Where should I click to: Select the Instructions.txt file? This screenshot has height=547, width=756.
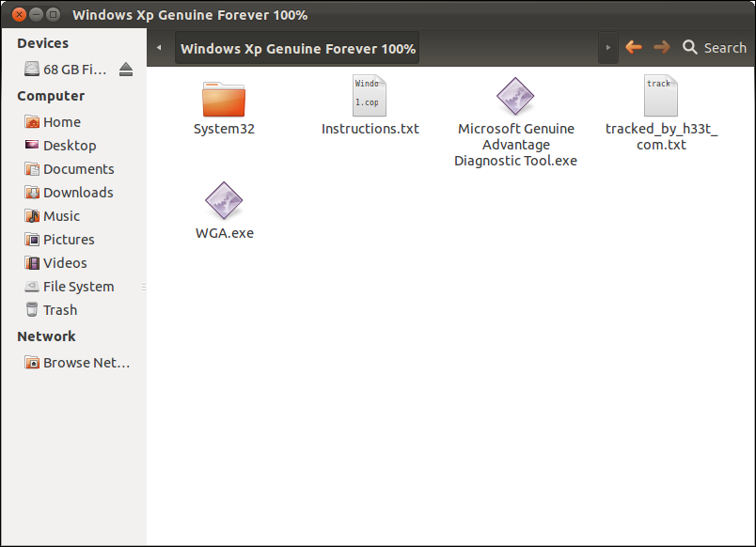click(370, 103)
